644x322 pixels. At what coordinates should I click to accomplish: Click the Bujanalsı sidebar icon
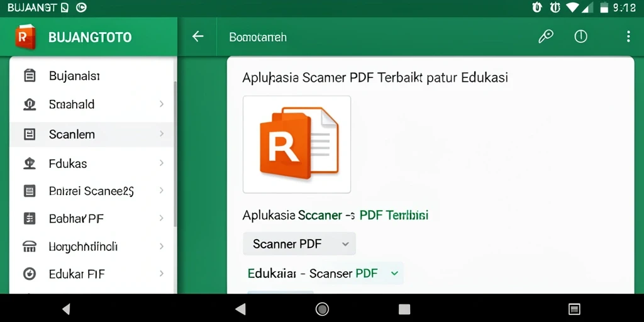30,75
